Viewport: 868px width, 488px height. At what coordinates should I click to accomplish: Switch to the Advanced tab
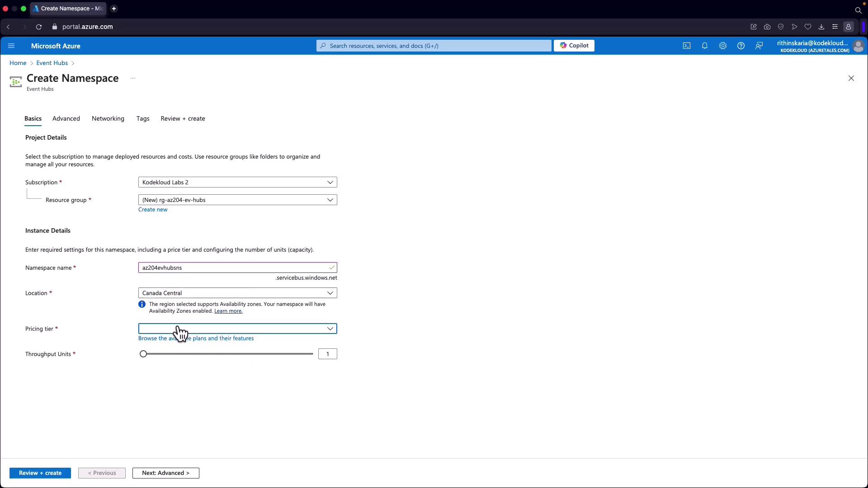click(66, 118)
